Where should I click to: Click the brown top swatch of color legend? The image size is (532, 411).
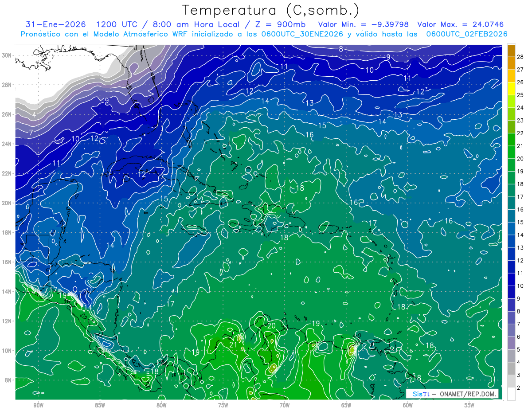511,51
